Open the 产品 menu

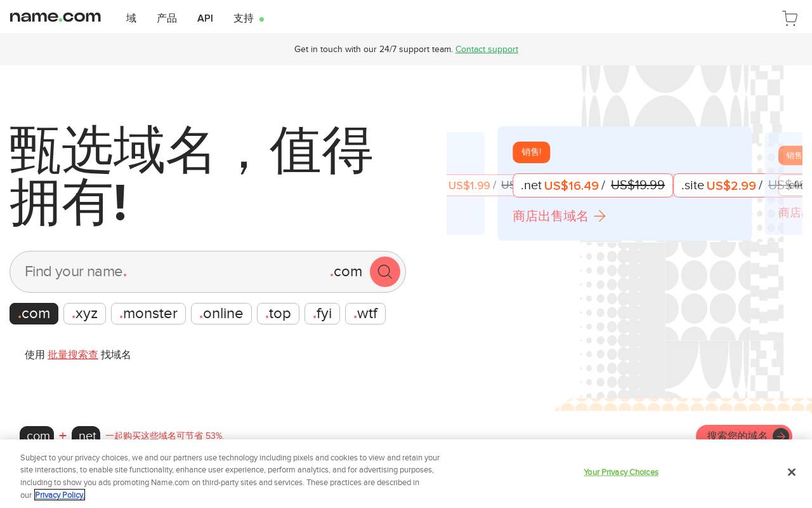point(167,18)
